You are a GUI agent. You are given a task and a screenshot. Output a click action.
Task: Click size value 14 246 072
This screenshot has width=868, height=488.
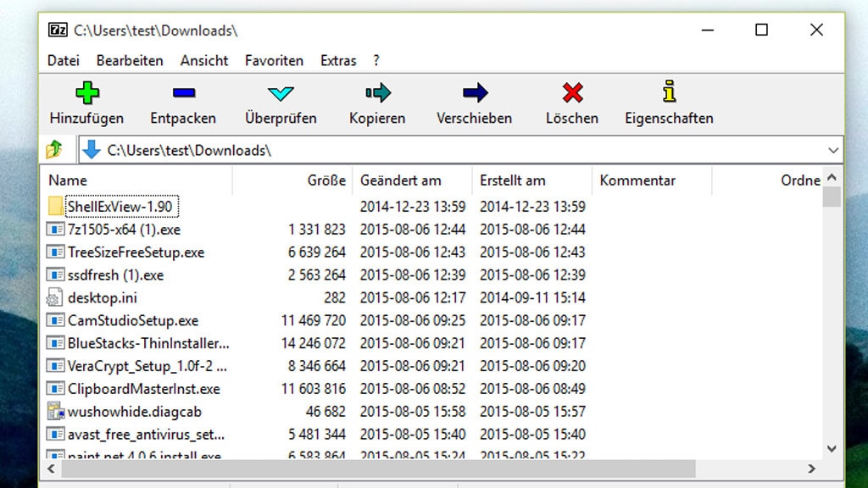click(314, 343)
